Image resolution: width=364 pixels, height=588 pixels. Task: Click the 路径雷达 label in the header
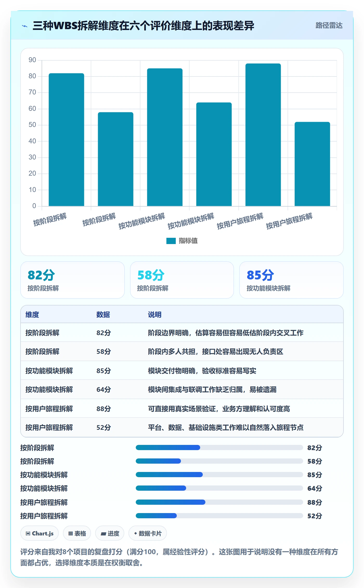[329, 25]
